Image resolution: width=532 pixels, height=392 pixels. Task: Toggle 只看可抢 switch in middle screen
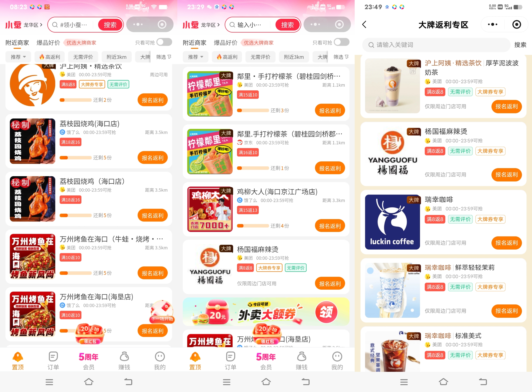coord(342,42)
